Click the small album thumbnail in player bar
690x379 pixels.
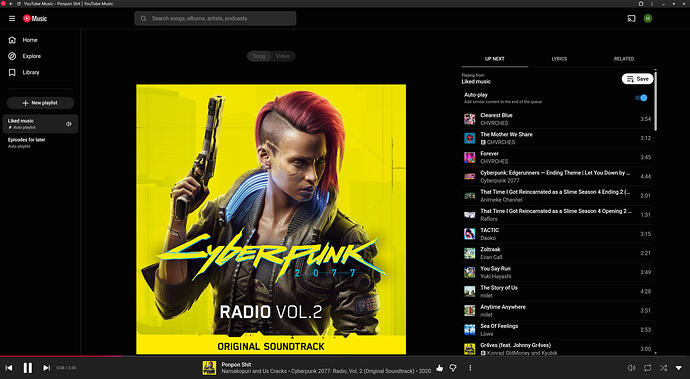pyautogui.click(x=209, y=368)
